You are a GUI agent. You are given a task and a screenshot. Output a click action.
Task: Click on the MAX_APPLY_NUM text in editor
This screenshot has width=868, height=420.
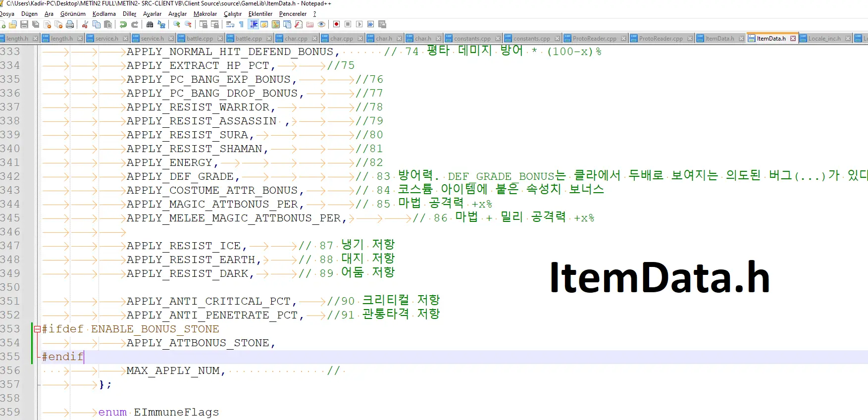pos(172,370)
